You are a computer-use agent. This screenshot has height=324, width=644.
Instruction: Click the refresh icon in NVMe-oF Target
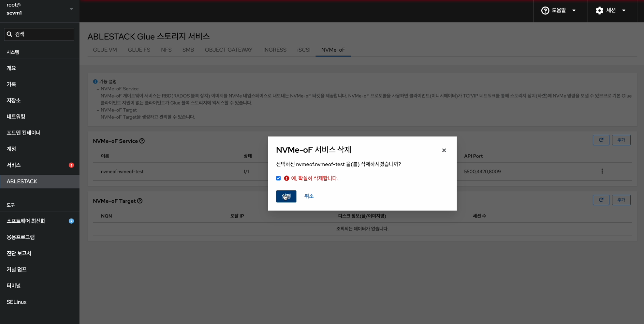point(601,200)
